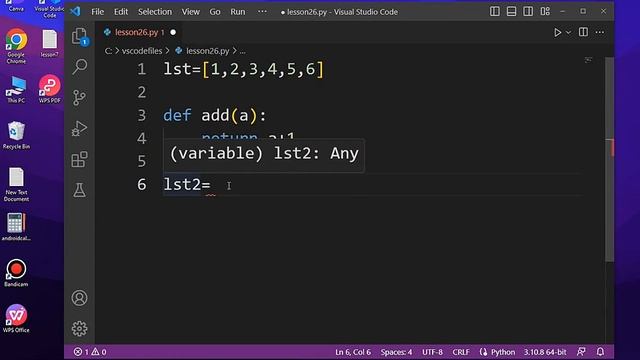Click line number 3 in the gutter

click(142, 116)
